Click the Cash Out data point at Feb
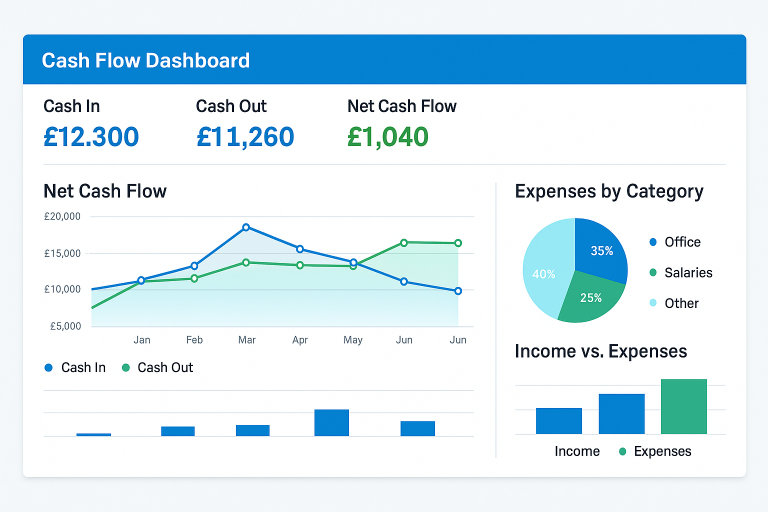This screenshot has height=512, width=768. tap(194, 278)
